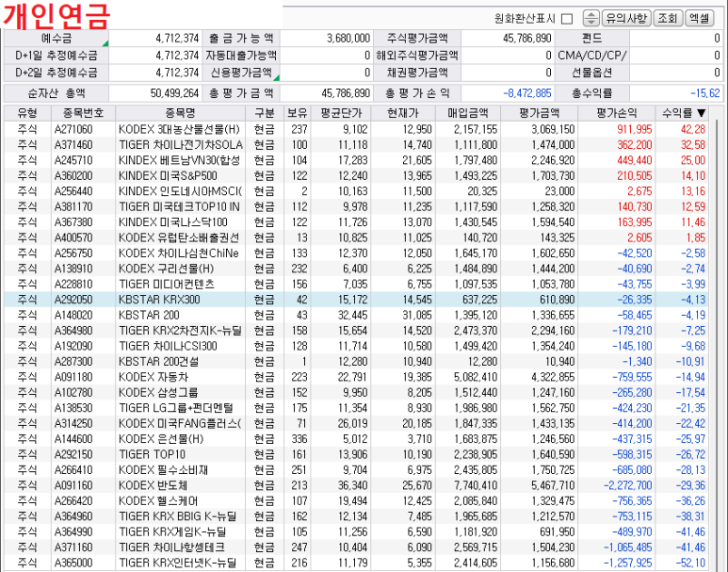728x572 pixels.
Task: Select the TIGER KRX게임K-뉴딜 row
Action: coord(358,532)
